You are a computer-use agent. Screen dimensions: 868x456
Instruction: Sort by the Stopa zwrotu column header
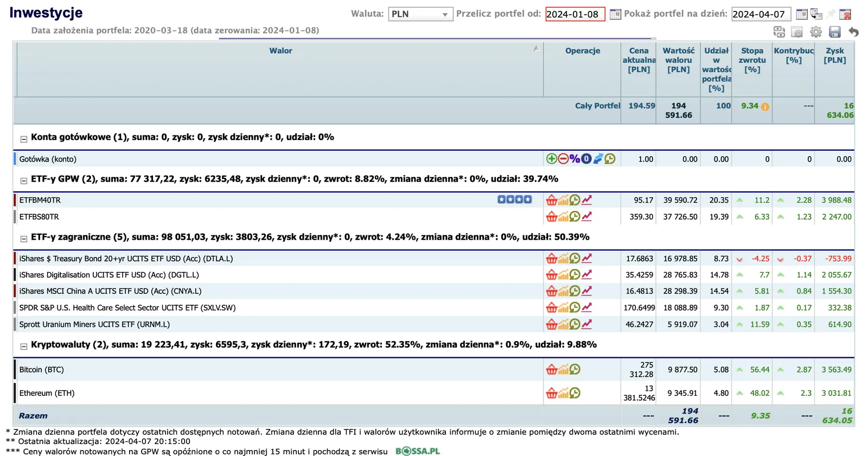click(752, 60)
